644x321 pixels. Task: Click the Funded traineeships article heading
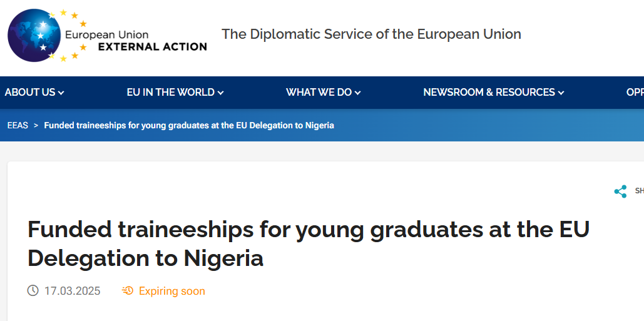click(309, 244)
